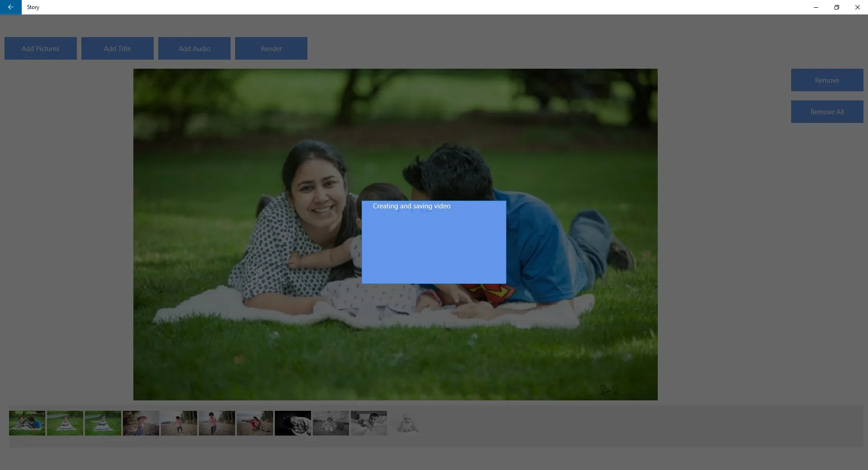Screen dimensions: 868x470
Task: Select the seventh thumbnail of woman in red on sand
Action: (x=255, y=423)
